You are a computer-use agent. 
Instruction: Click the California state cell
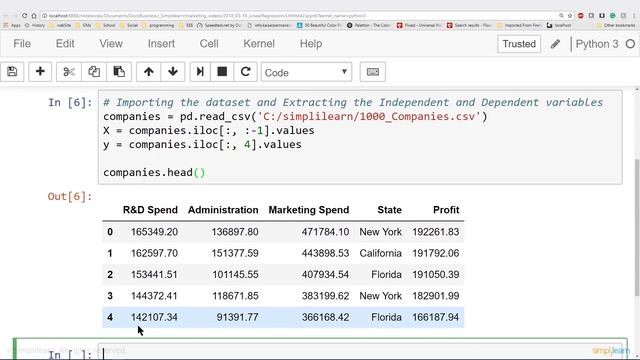point(380,253)
